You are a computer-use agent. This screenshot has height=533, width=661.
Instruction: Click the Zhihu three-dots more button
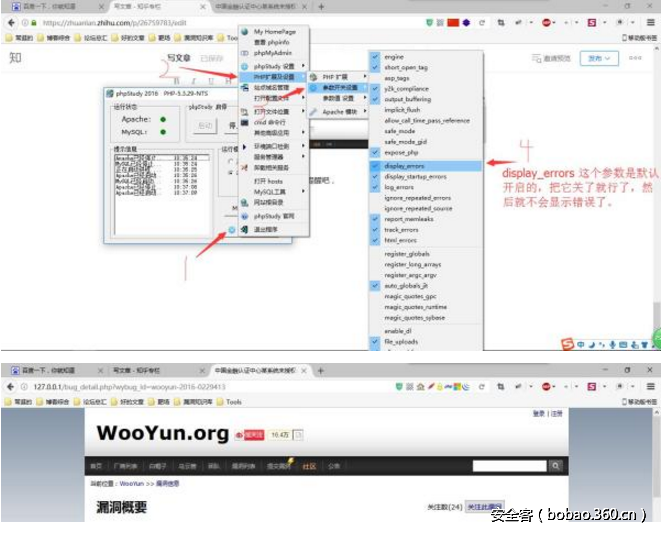tap(635, 58)
